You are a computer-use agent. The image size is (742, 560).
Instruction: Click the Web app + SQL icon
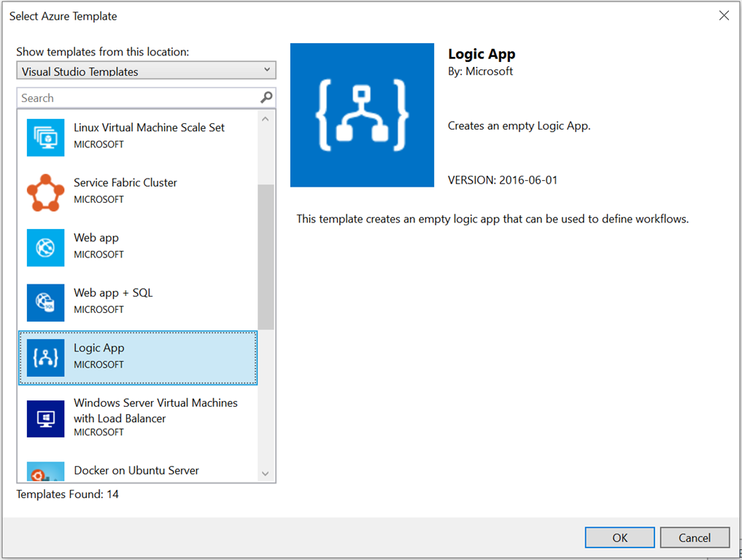(x=45, y=302)
